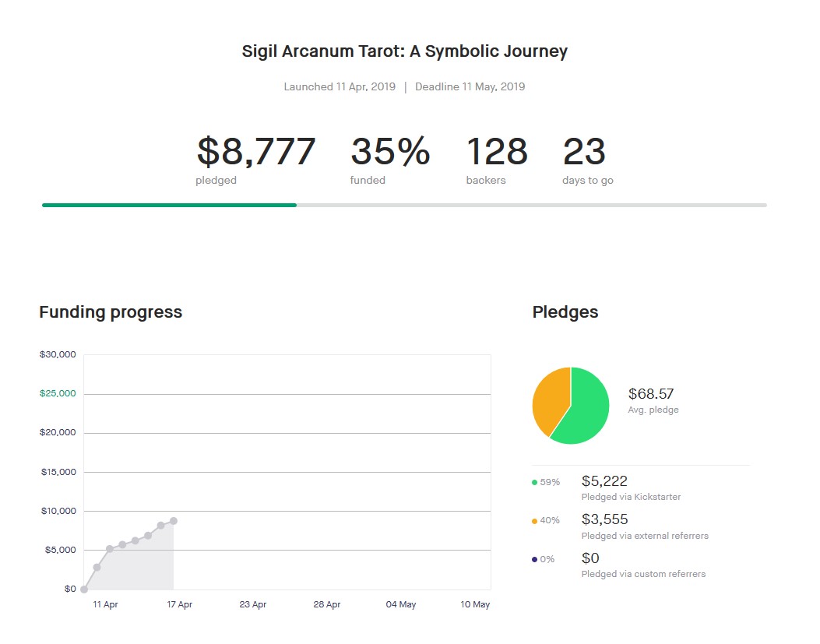Click the $5,222 Pledged via Kickstarter entry
The image size is (820, 644).
(604, 481)
